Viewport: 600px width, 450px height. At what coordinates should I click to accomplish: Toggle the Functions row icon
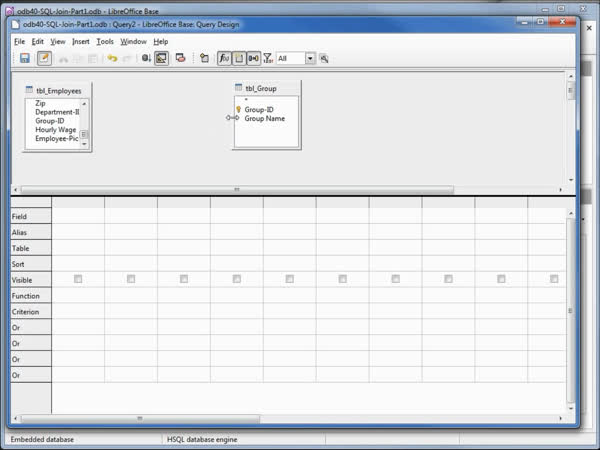(x=224, y=59)
